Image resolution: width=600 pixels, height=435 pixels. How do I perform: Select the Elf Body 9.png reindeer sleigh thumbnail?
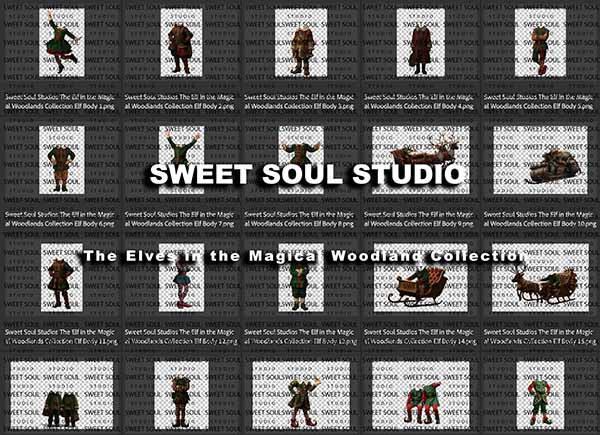(421, 160)
